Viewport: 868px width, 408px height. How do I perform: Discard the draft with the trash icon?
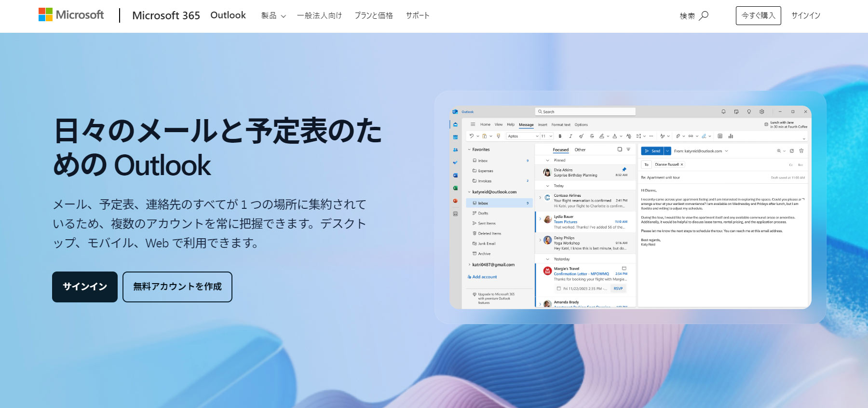[x=801, y=151]
